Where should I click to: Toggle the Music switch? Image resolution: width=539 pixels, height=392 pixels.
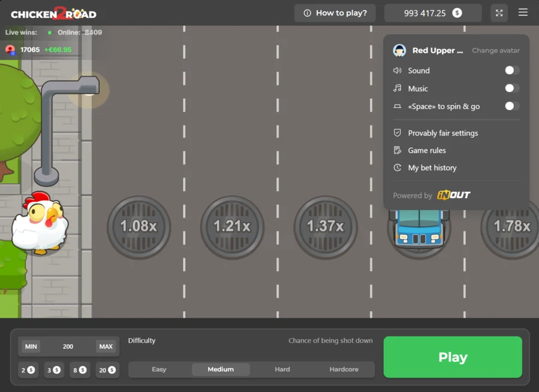[512, 89]
